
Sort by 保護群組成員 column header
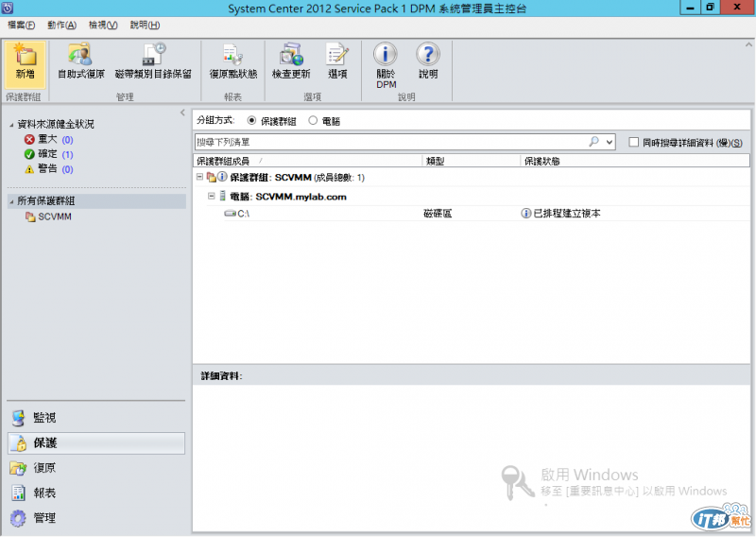[308, 161]
